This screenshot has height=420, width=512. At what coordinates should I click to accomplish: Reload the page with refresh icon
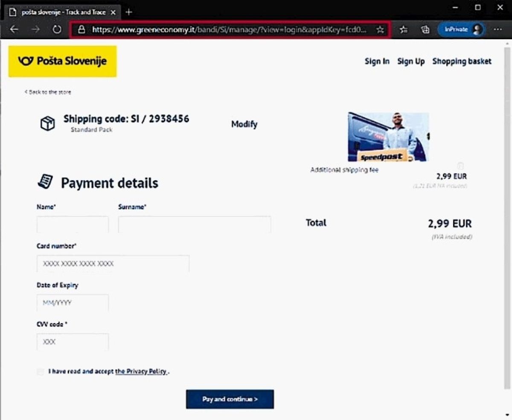coord(57,29)
